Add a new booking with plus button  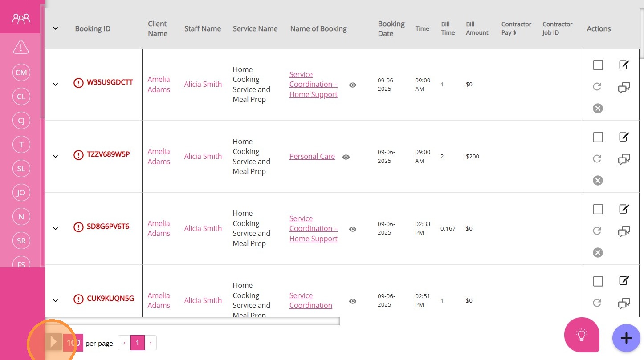(626, 338)
